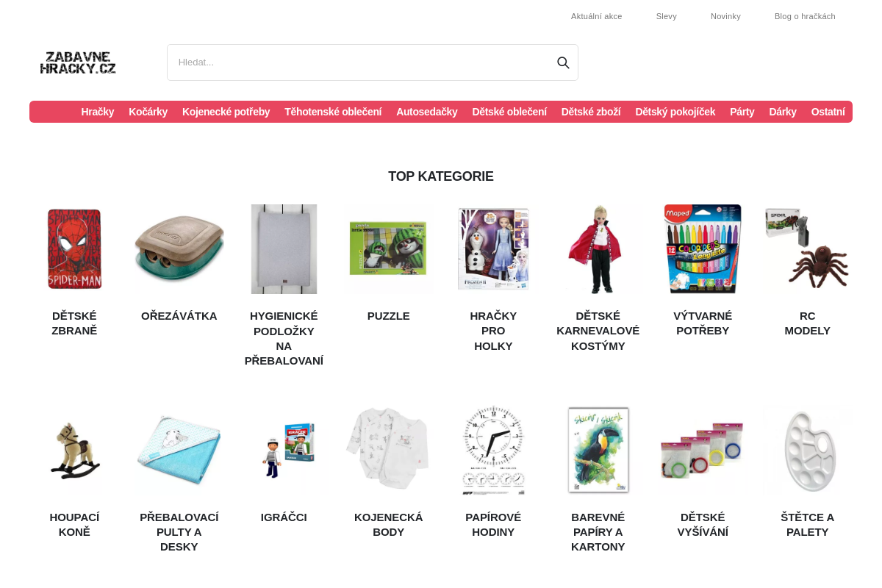Select the RC spider model image
The image size is (882, 588).
tap(808, 249)
